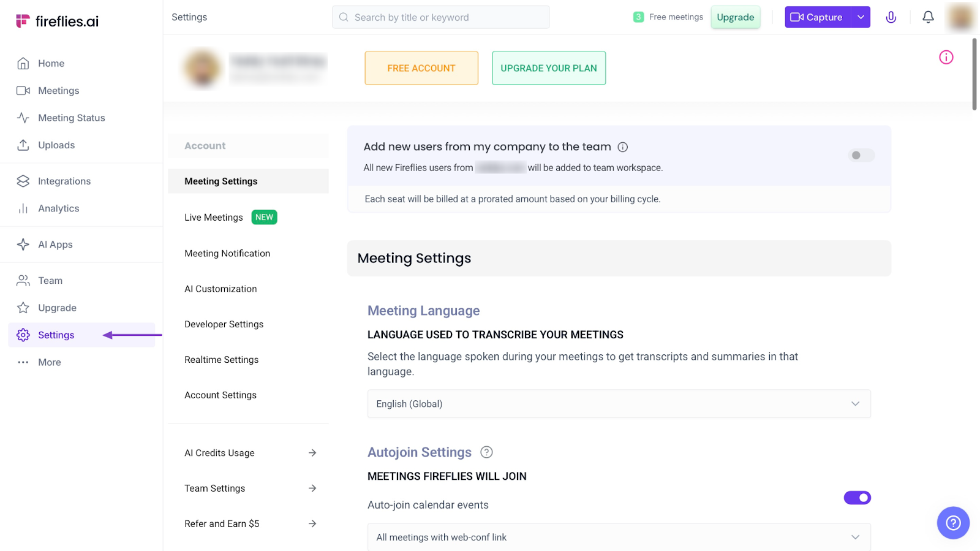This screenshot has height=551, width=980.
Task: Click the profile avatar in top right corner
Action: [961, 17]
